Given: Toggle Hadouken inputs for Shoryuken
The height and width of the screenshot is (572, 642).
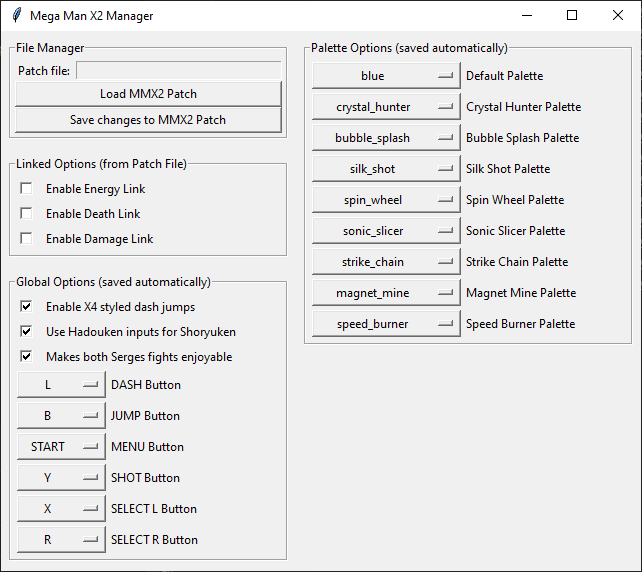Looking at the screenshot, I should click(26, 331).
